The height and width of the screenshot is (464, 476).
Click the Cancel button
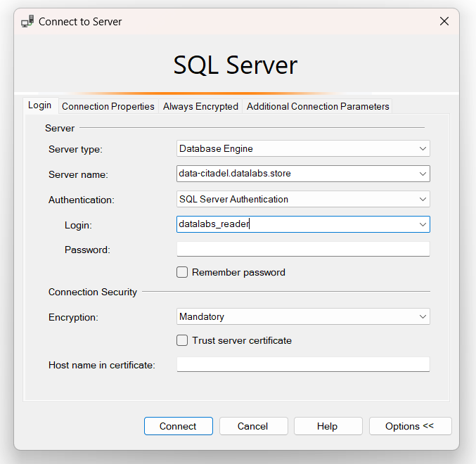pos(254,426)
